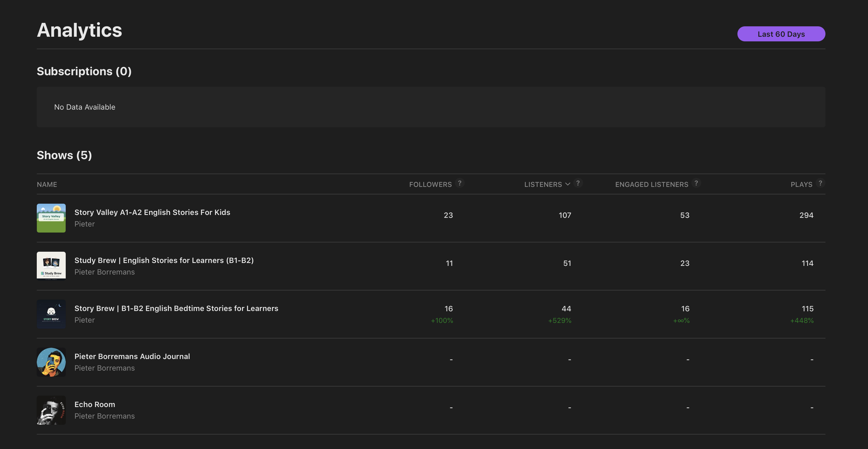Open Echo Room show cover thumbnail
Image resolution: width=868 pixels, height=449 pixels.
tap(51, 410)
